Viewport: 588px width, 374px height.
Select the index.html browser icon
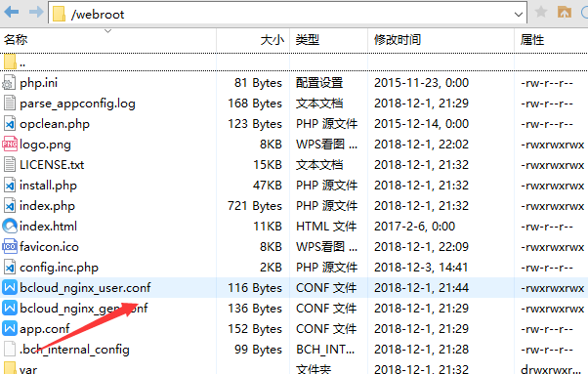point(10,226)
